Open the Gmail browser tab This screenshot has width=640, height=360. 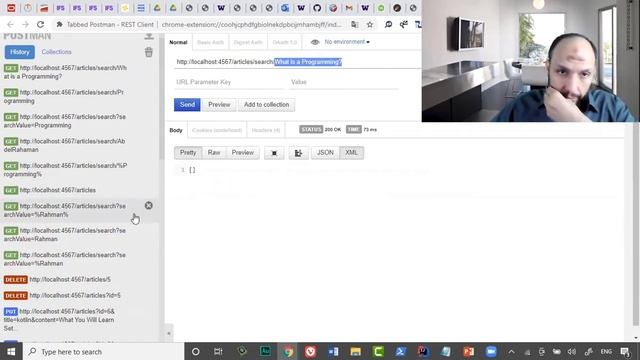point(349,8)
